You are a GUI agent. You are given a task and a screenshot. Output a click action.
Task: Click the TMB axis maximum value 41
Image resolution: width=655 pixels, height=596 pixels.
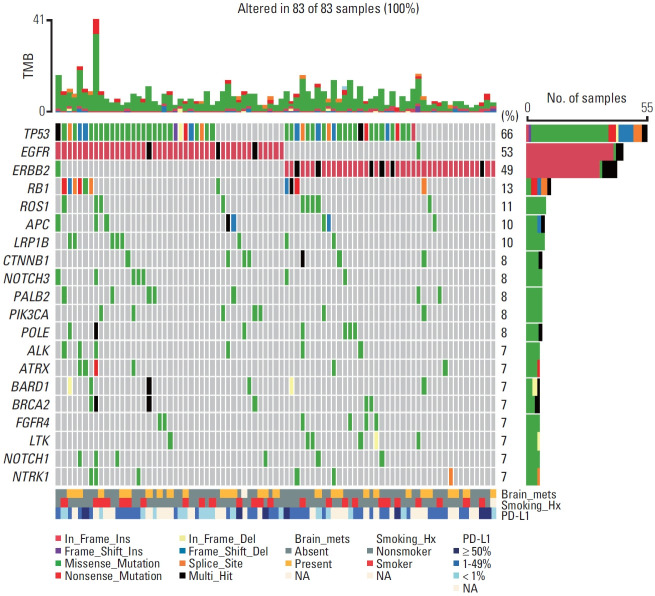coord(39,19)
